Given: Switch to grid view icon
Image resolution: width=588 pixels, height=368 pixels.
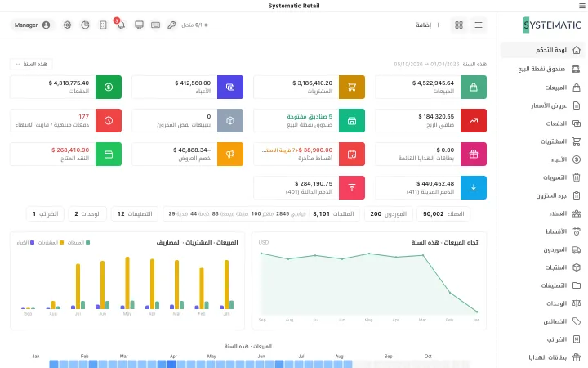Looking at the screenshot, I should (x=459, y=25).
